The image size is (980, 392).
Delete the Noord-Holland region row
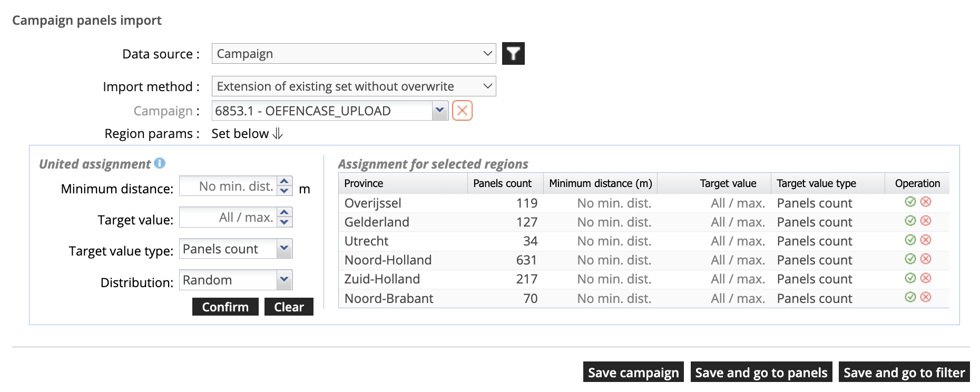926,259
